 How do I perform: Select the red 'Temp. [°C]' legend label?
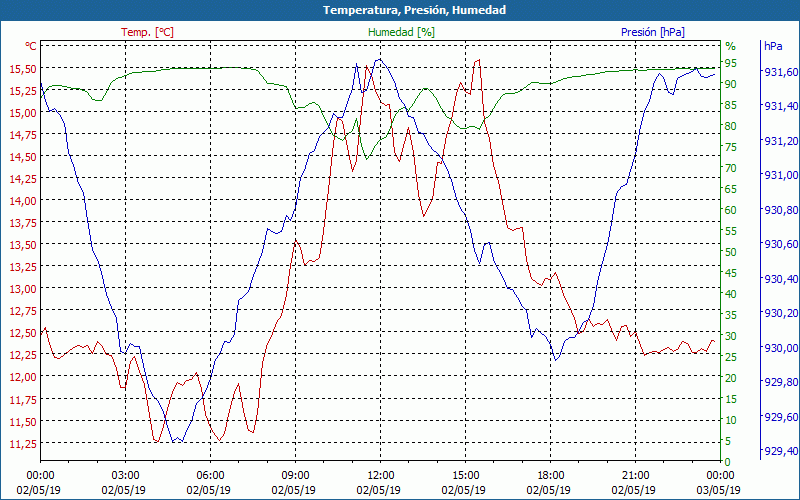point(147,32)
